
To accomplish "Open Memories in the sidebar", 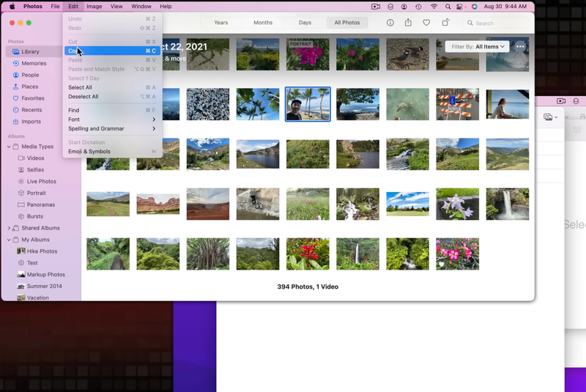I will click(x=34, y=63).
